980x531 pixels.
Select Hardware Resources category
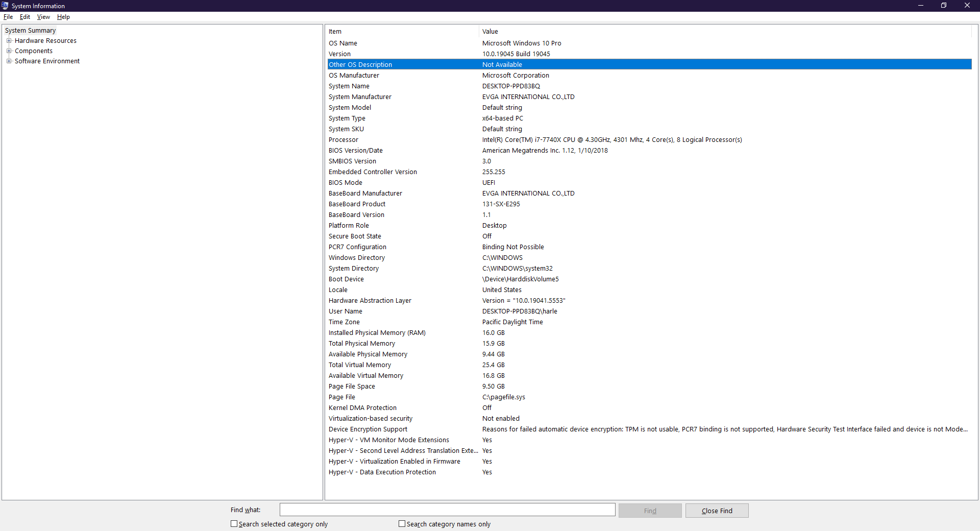[45, 41]
